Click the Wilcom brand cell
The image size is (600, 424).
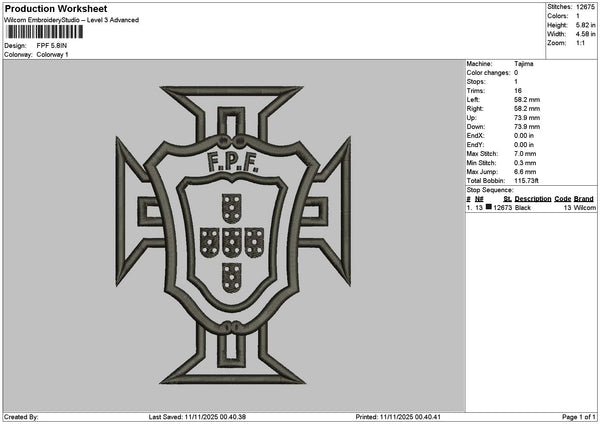coord(585,208)
